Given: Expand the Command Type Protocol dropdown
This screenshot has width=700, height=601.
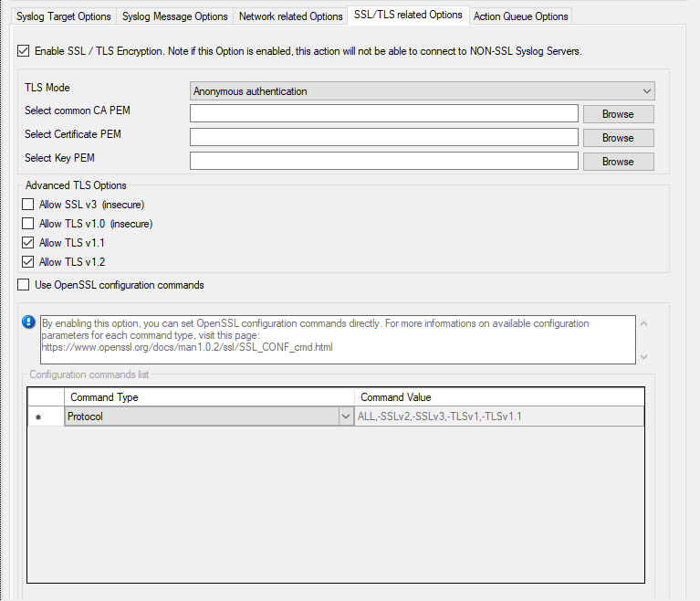Looking at the screenshot, I should point(346,416).
